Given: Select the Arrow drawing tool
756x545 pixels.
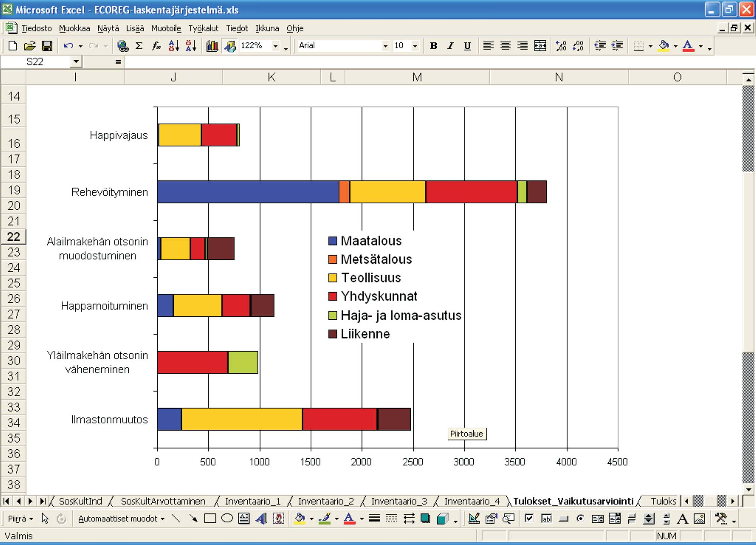Looking at the screenshot, I should click(x=193, y=519).
